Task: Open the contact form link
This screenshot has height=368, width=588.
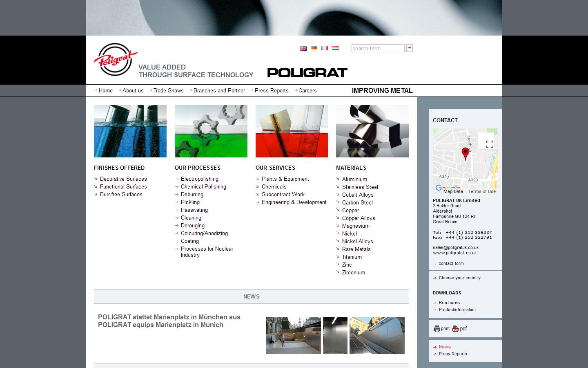Action: tap(451, 263)
